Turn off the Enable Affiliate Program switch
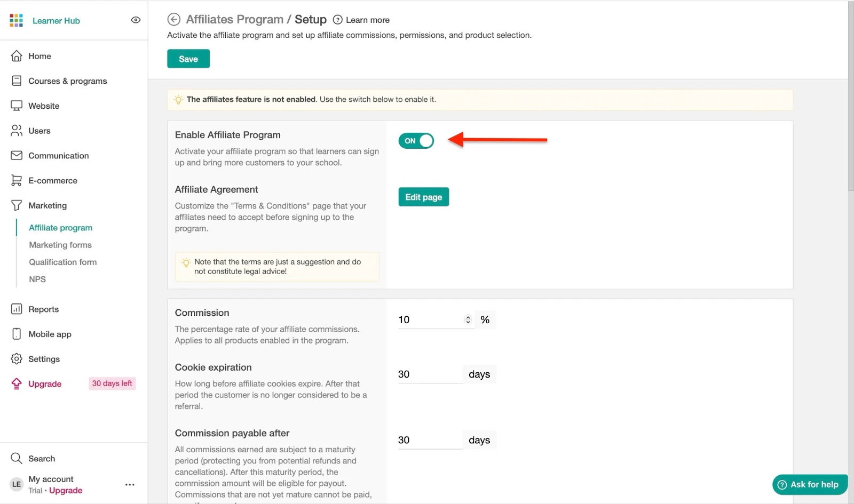This screenshot has height=504, width=854. click(x=416, y=141)
